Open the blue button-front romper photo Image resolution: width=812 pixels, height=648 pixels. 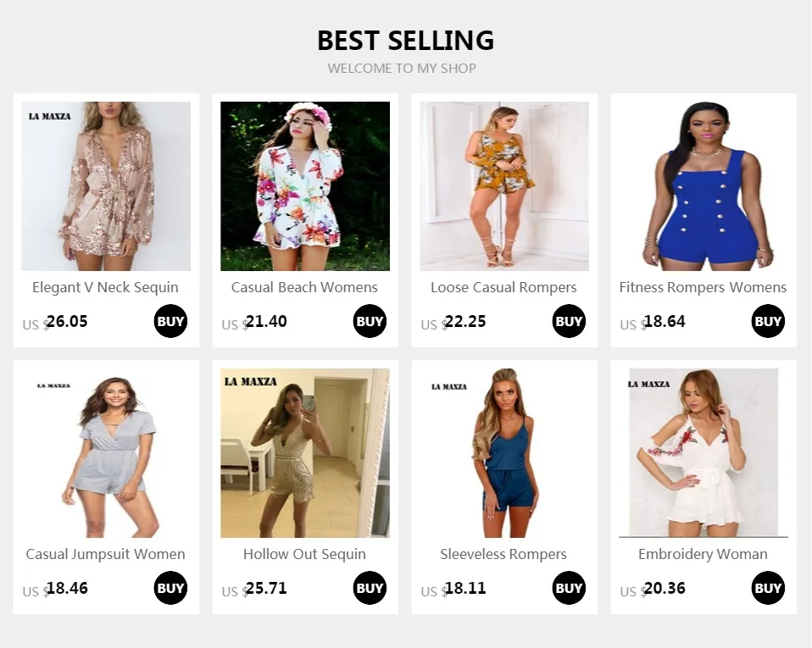point(704,186)
